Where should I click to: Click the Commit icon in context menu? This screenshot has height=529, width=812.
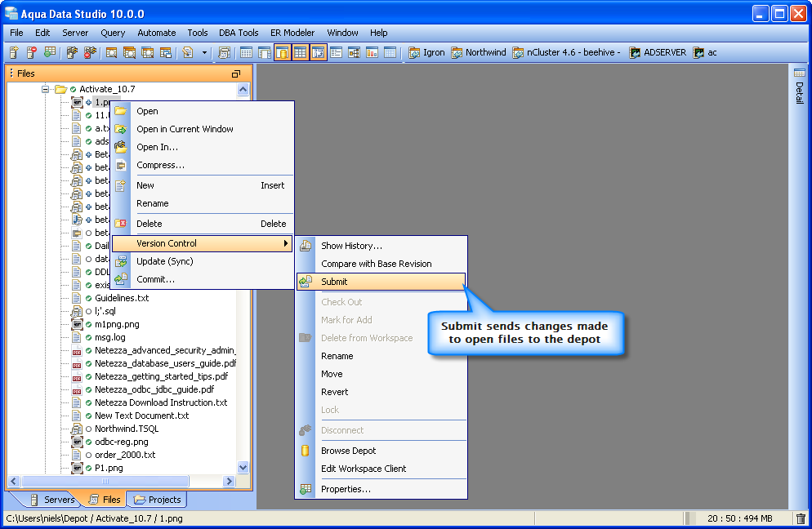click(x=121, y=279)
